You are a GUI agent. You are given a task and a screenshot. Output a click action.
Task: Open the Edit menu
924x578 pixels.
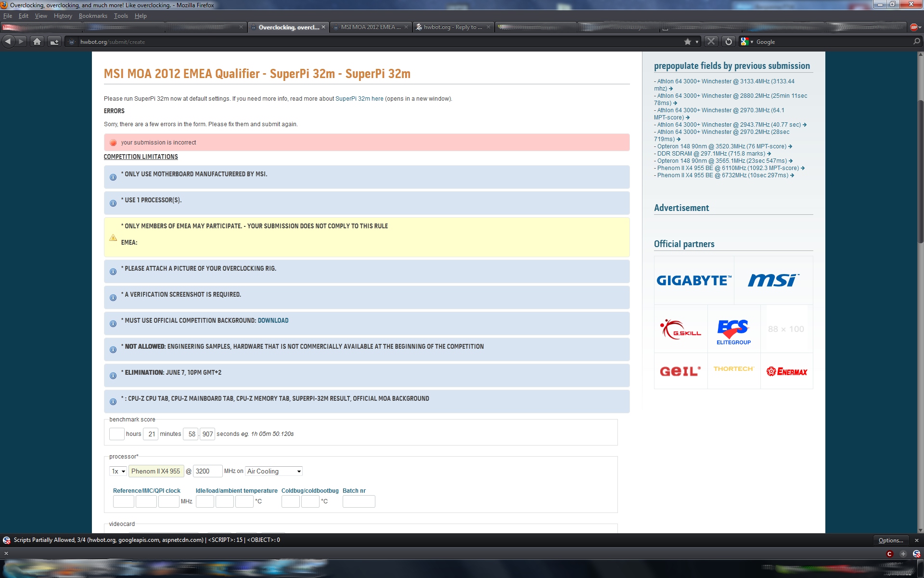[x=24, y=16]
